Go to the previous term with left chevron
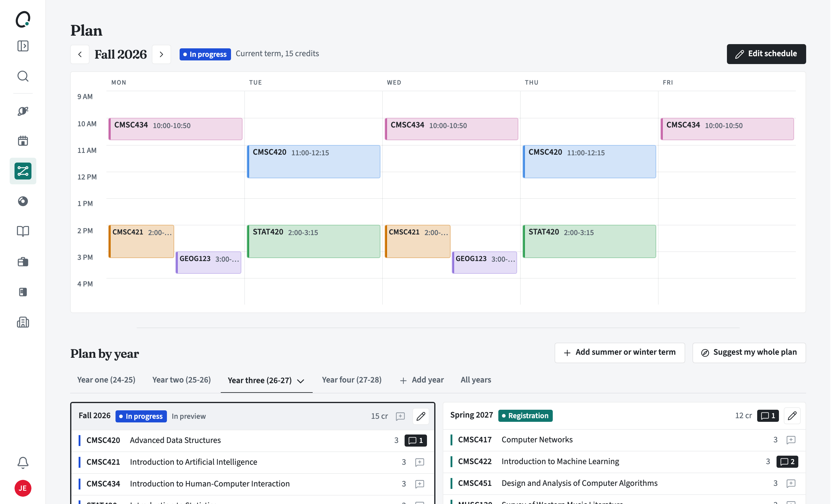 click(80, 54)
